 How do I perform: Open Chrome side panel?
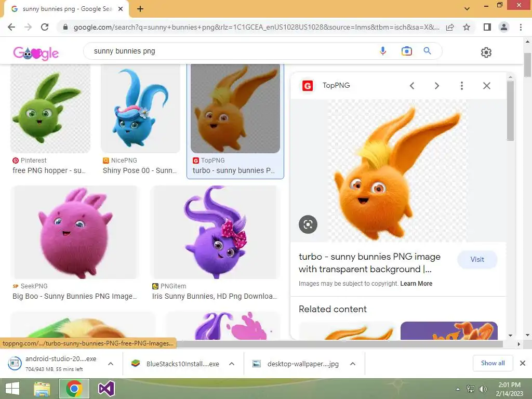[x=487, y=27]
